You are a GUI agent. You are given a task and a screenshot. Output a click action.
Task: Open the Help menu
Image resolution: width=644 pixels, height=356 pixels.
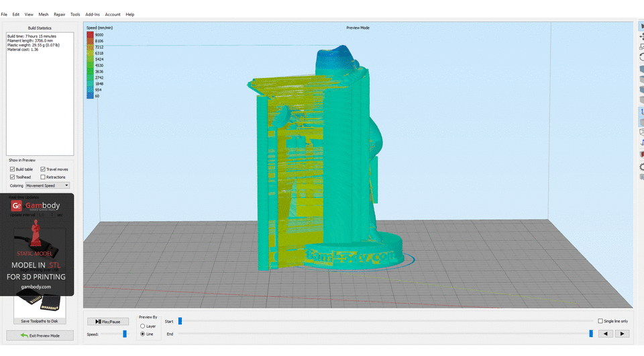click(x=129, y=14)
